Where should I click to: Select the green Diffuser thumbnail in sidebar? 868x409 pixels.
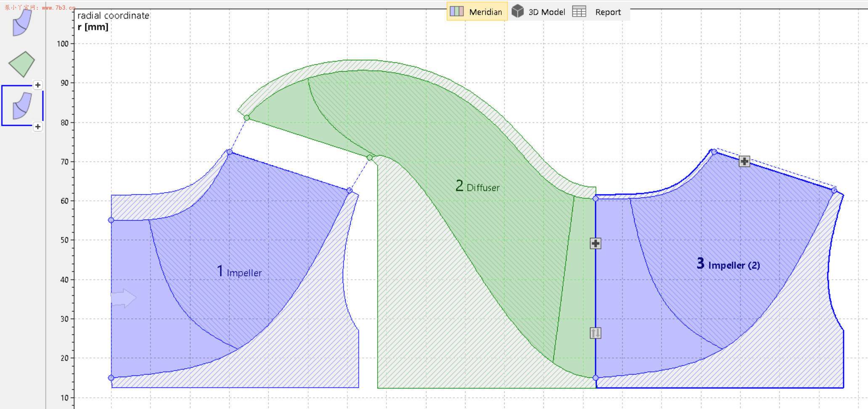click(x=21, y=64)
